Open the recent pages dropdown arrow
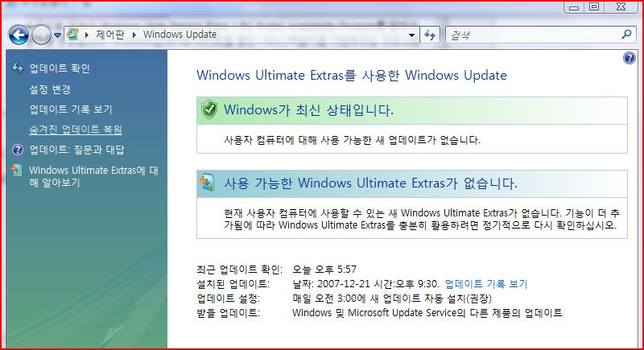The width and height of the screenshot is (644, 350). [57, 35]
